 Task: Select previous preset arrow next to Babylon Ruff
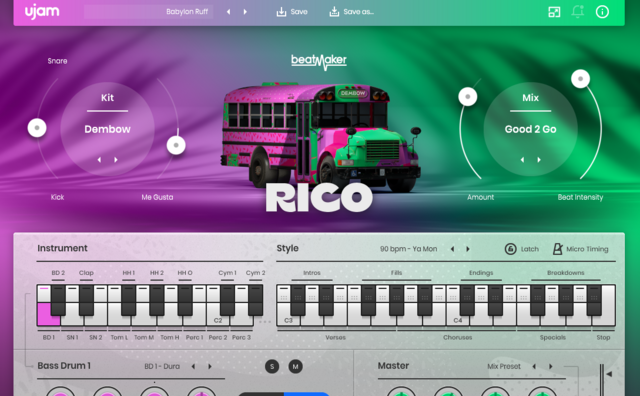(229, 12)
